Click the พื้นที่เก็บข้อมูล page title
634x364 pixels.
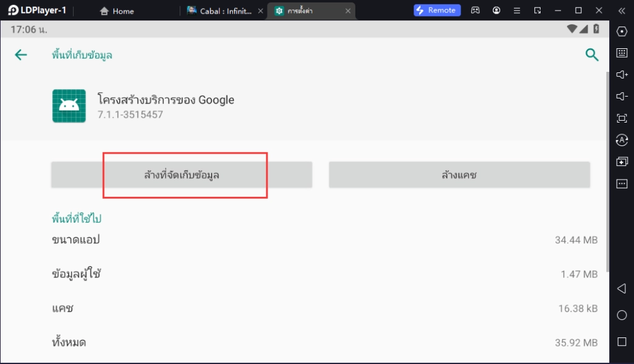82,54
